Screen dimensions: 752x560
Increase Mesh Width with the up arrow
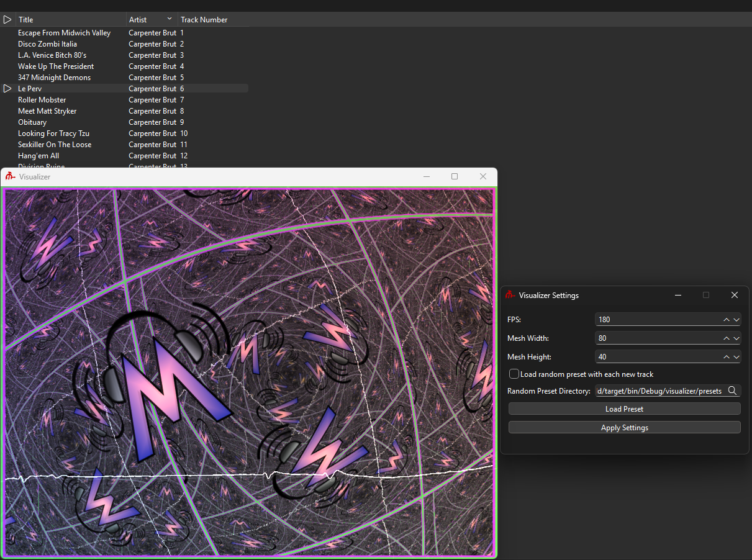[727, 338]
